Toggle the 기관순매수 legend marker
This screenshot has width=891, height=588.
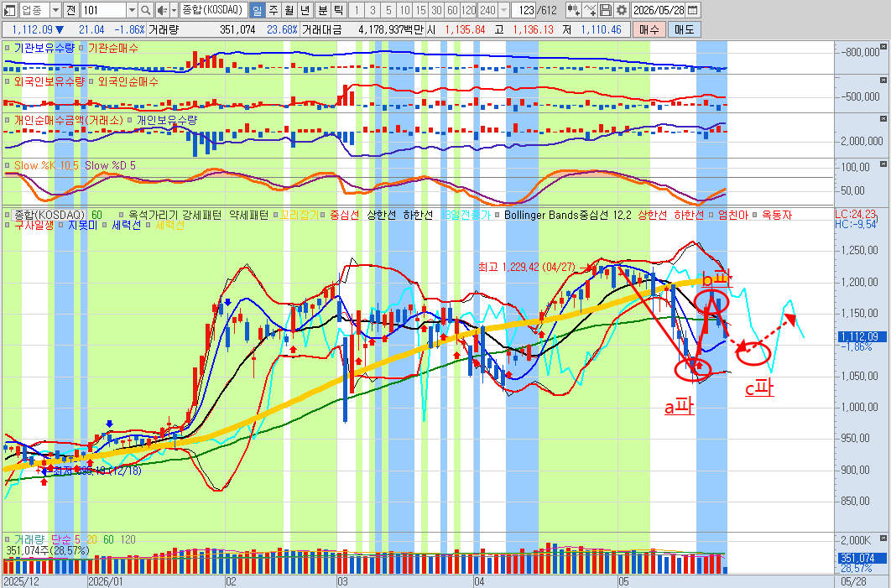(82, 49)
